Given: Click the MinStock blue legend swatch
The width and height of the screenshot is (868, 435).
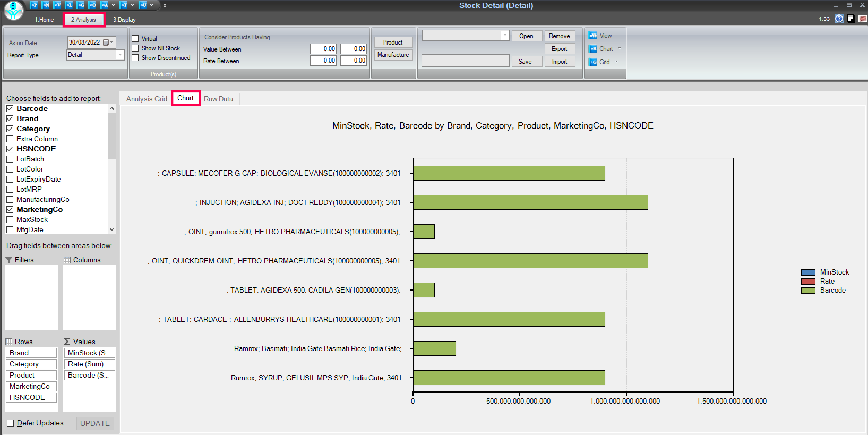Looking at the screenshot, I should tap(808, 272).
